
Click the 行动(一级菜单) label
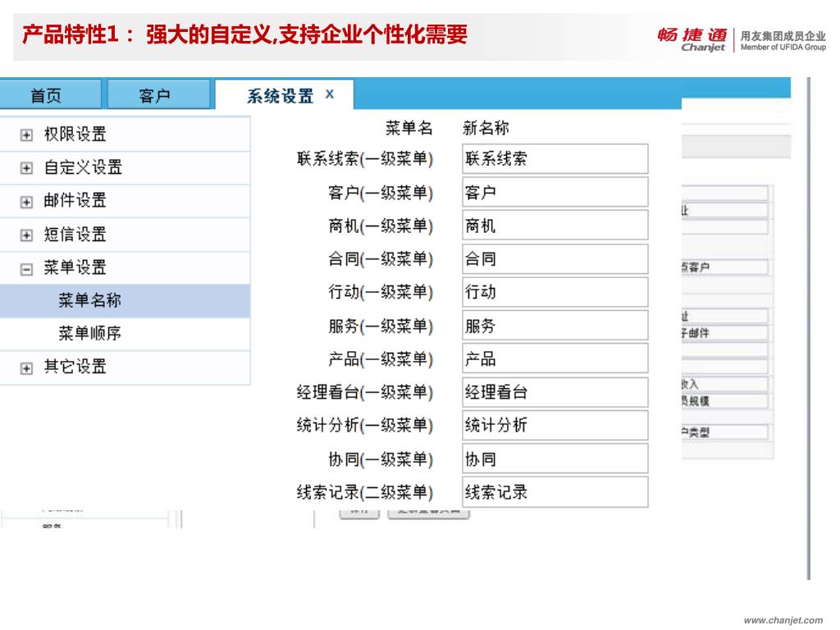tap(381, 292)
